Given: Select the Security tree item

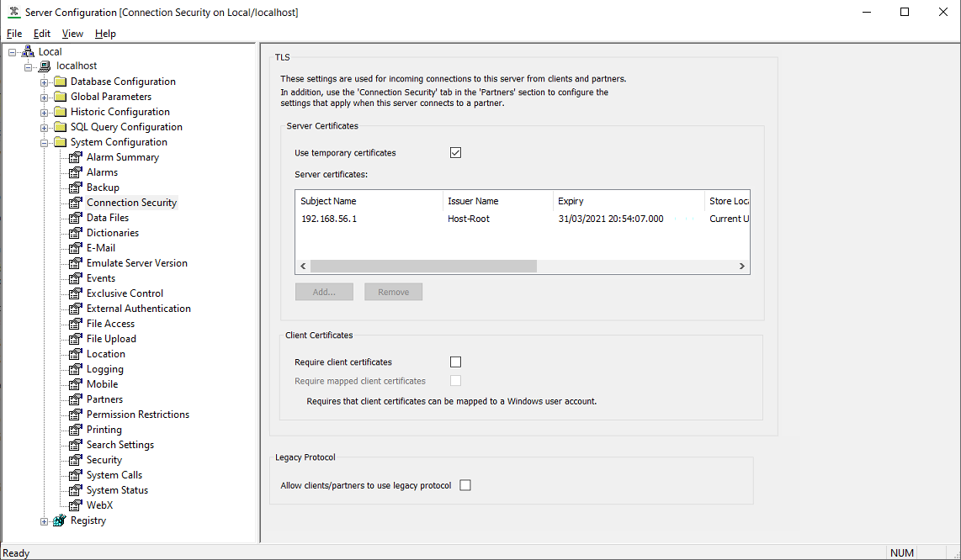Looking at the screenshot, I should pos(104,460).
